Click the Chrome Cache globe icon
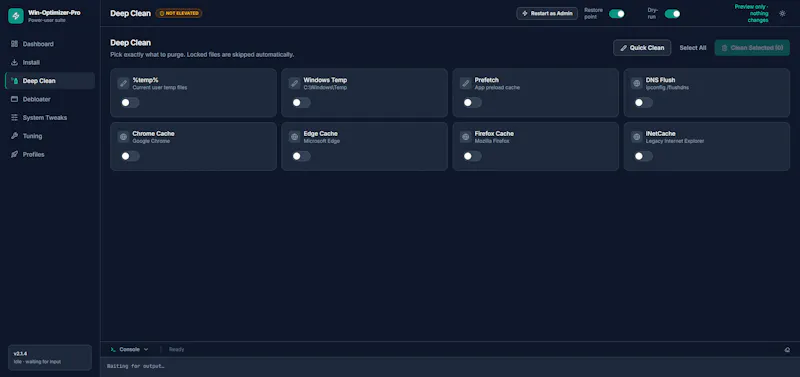800x377 pixels. coord(123,137)
